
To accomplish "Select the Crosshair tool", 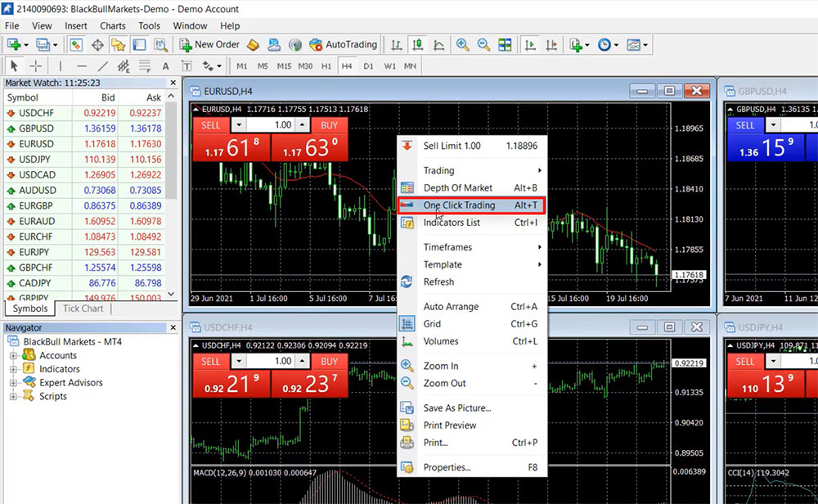I will click(37, 64).
